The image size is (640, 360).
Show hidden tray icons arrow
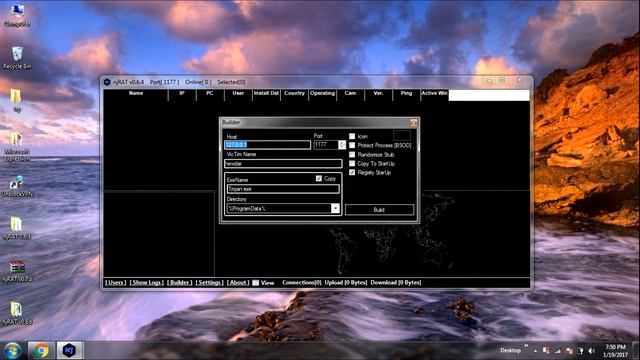(535, 351)
